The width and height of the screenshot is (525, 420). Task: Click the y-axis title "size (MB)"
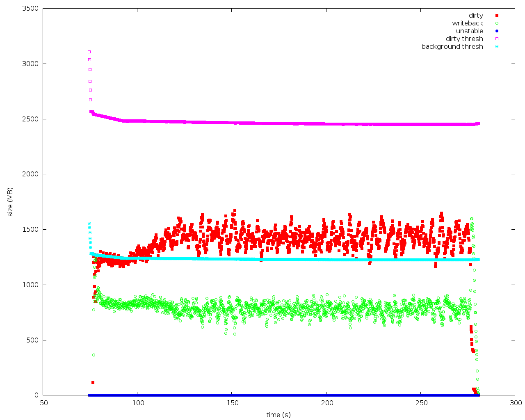(10, 202)
